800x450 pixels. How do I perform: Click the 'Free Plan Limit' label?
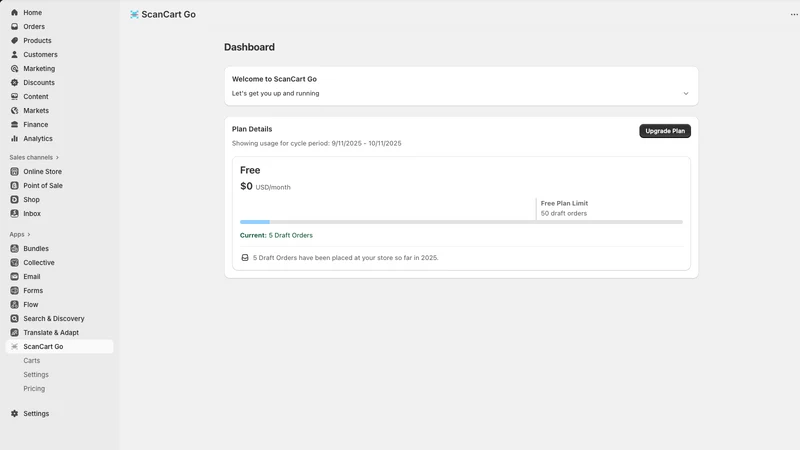click(564, 203)
